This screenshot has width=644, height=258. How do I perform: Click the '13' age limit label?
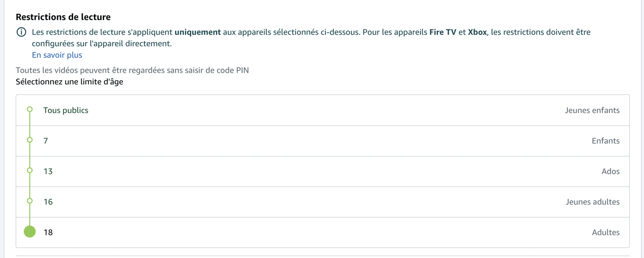click(x=48, y=171)
